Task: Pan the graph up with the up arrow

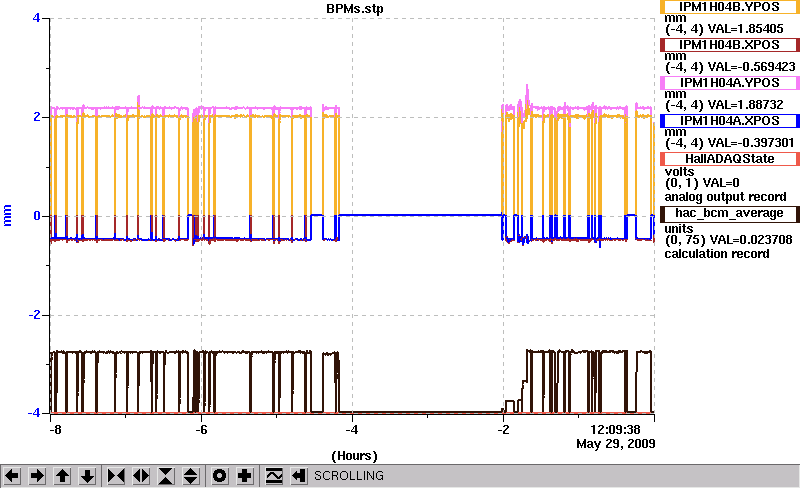Action: coord(62,476)
